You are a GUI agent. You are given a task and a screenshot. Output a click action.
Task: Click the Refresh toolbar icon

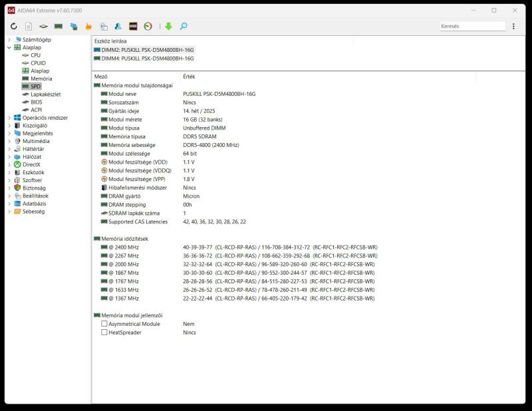[x=13, y=26]
